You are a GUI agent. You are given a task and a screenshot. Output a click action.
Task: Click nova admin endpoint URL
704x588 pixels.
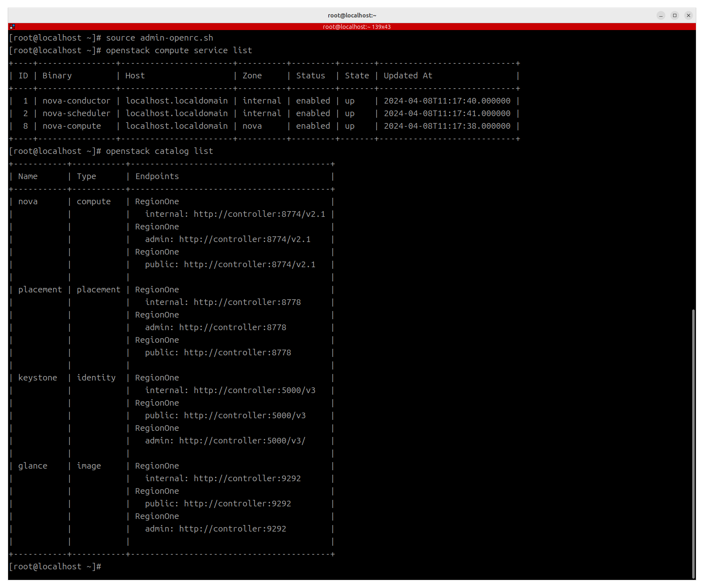(x=245, y=239)
